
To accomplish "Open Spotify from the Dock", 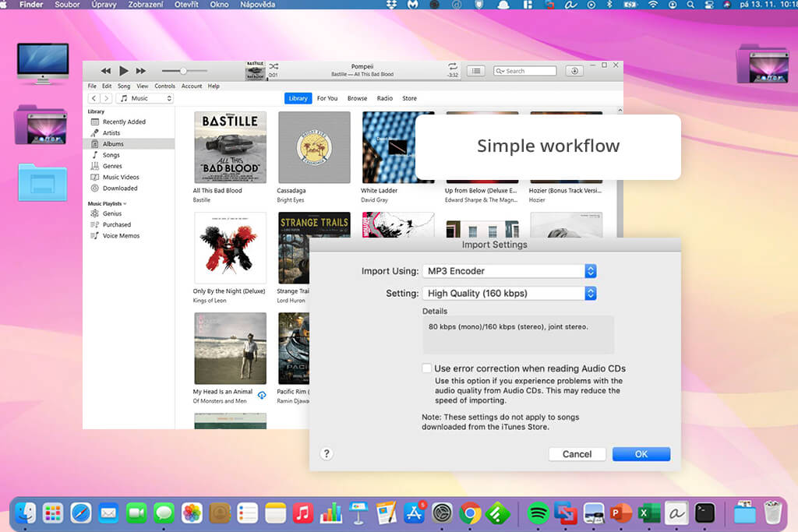I will point(538,513).
